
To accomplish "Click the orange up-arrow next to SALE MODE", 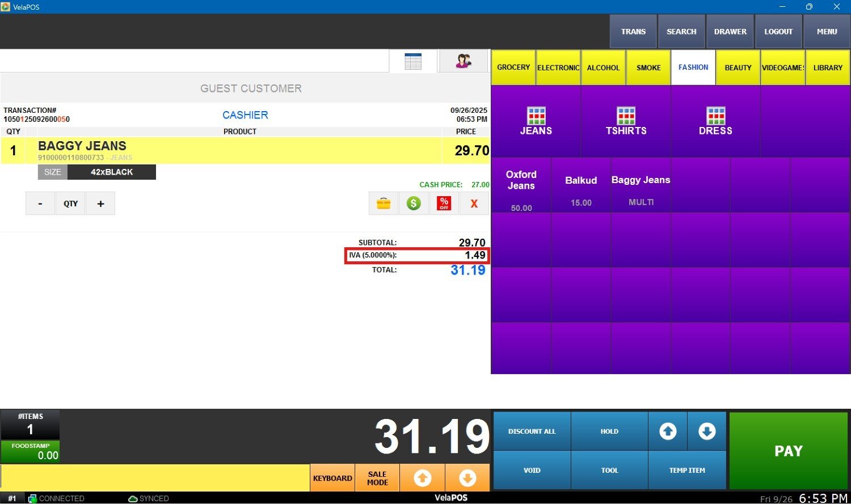I will [x=422, y=478].
